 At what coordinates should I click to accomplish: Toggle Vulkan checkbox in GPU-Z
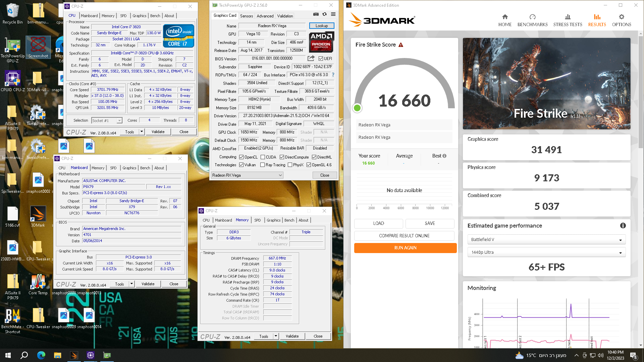(x=241, y=165)
